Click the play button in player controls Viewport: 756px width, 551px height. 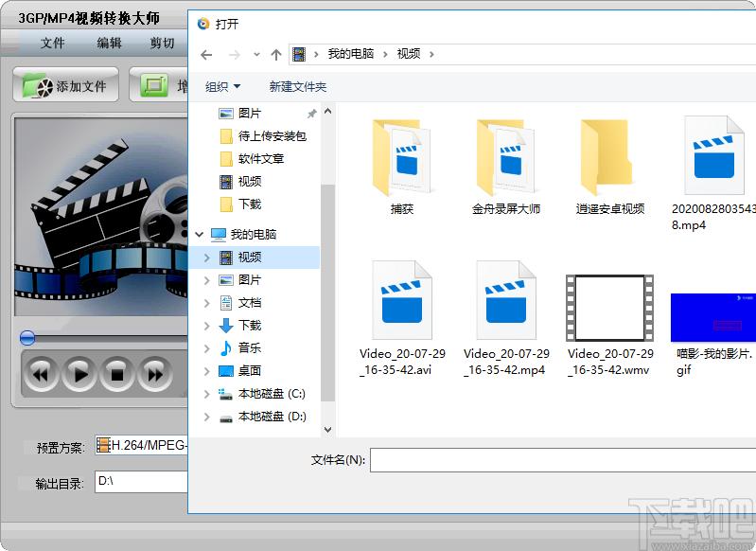tap(79, 374)
